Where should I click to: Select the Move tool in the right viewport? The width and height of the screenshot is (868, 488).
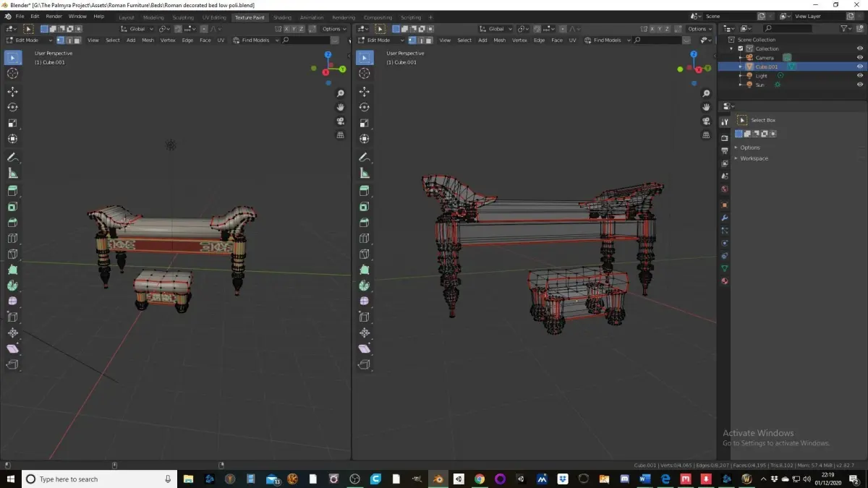point(365,92)
